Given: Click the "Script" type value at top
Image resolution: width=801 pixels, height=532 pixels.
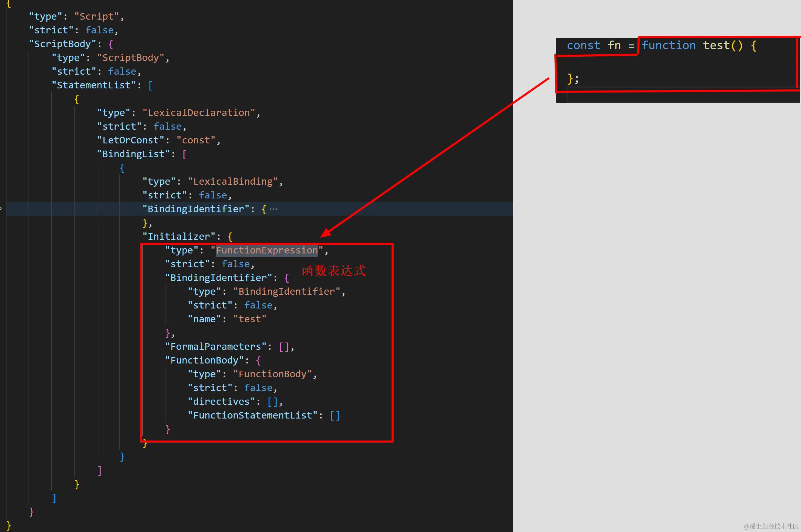Looking at the screenshot, I should (96, 16).
